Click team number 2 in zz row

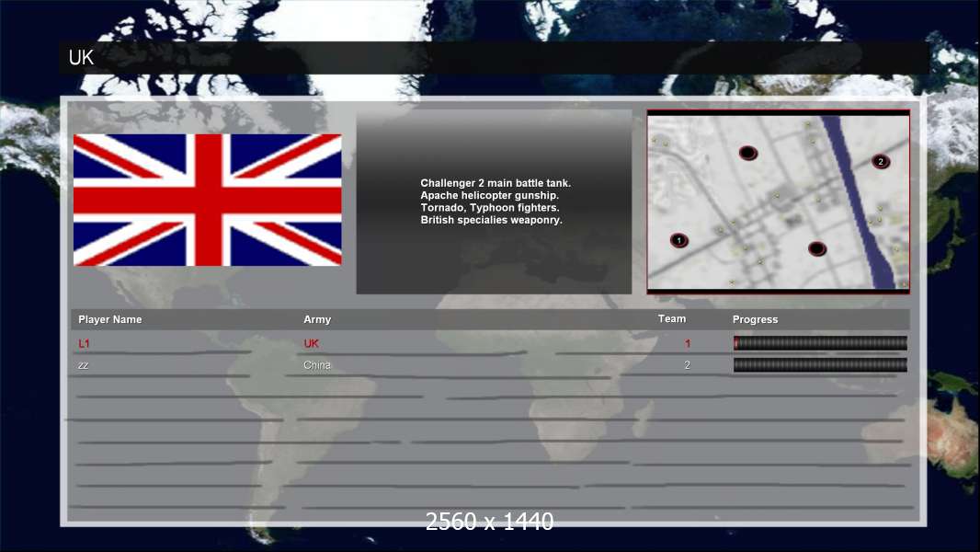coord(688,365)
